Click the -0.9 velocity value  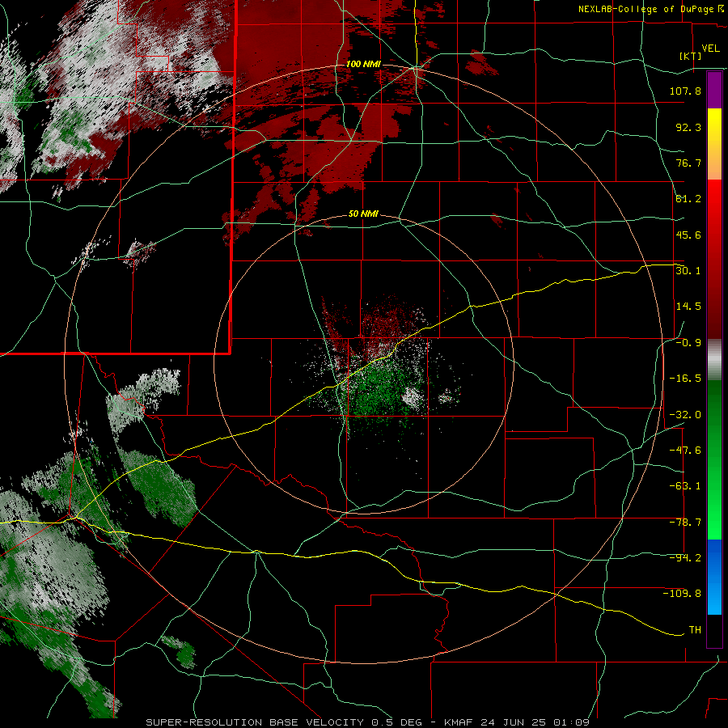pyautogui.click(x=688, y=343)
